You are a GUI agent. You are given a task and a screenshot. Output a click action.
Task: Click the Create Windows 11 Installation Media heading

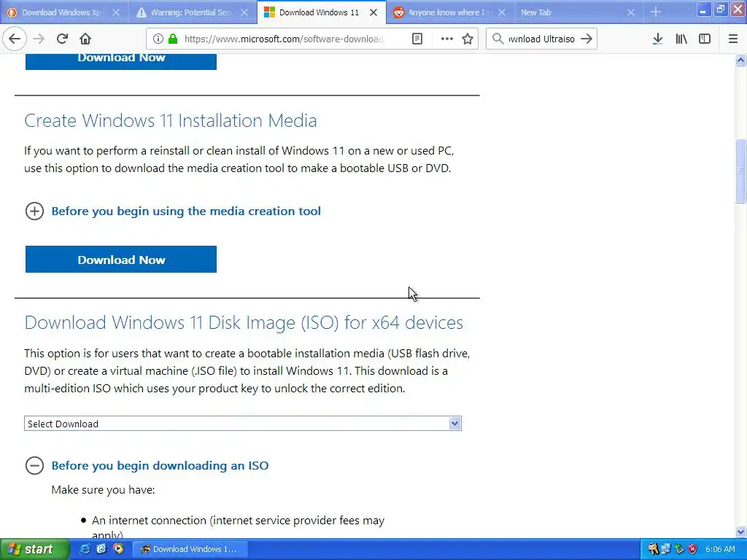pos(171,120)
